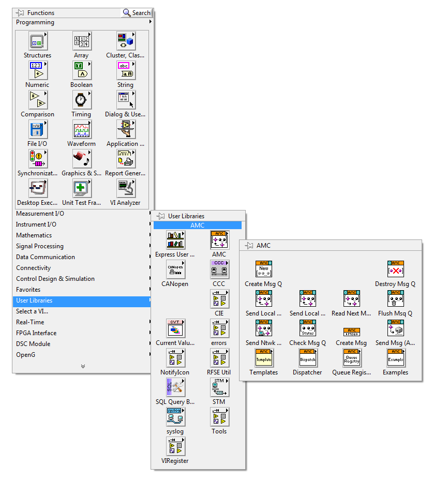Viewport: 448px width, 481px height.
Task: Open the Cluster, Class palette icon
Action: (x=126, y=41)
